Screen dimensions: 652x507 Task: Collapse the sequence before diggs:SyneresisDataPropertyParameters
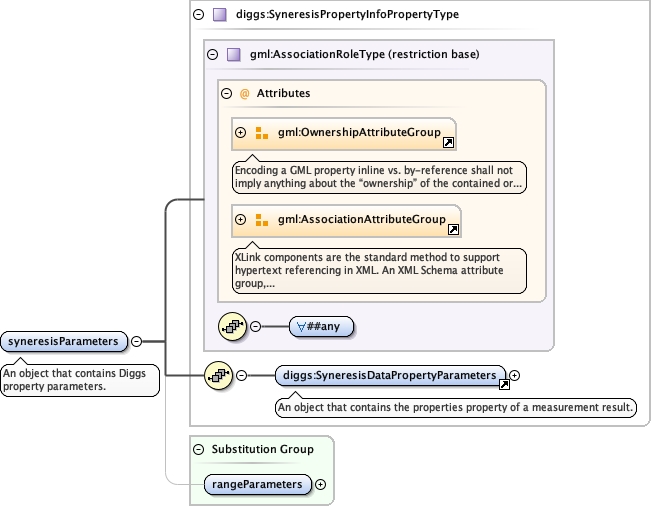pos(241,376)
